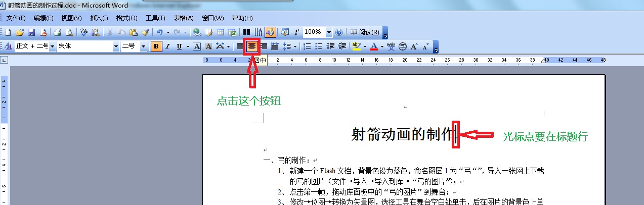This screenshot has width=644, height=205.
Task: Paste from clipboard icon
Action: (133, 32)
